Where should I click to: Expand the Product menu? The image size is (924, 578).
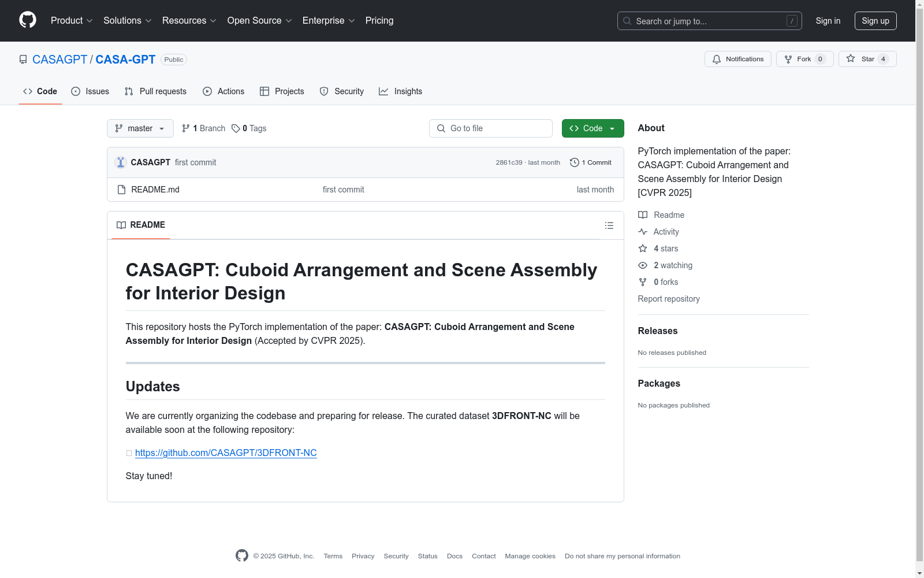[x=72, y=21]
